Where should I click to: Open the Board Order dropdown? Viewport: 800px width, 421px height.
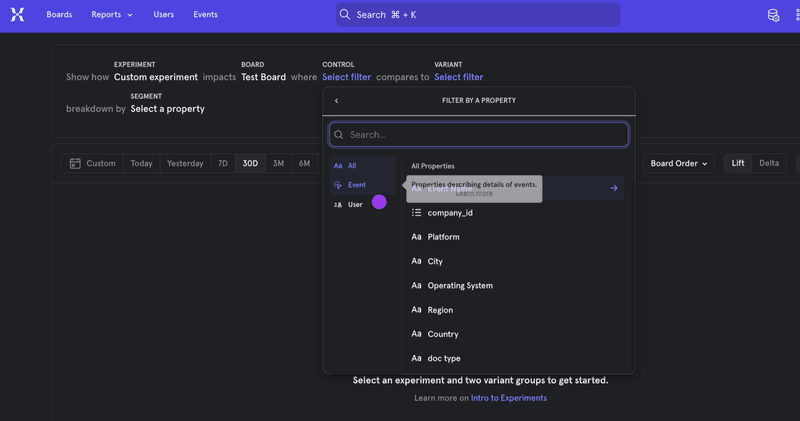coord(678,163)
